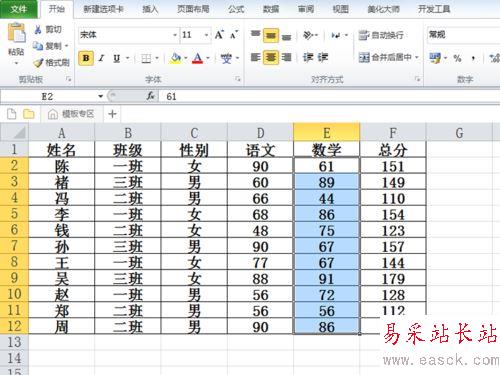The height and width of the screenshot is (375, 500).
Task: Switch to the 公式 (Formulas) tab
Action: (236, 9)
